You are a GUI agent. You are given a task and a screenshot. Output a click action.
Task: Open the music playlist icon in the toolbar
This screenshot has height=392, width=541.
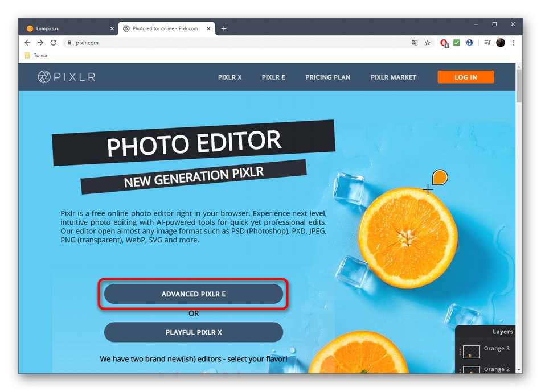click(x=487, y=42)
